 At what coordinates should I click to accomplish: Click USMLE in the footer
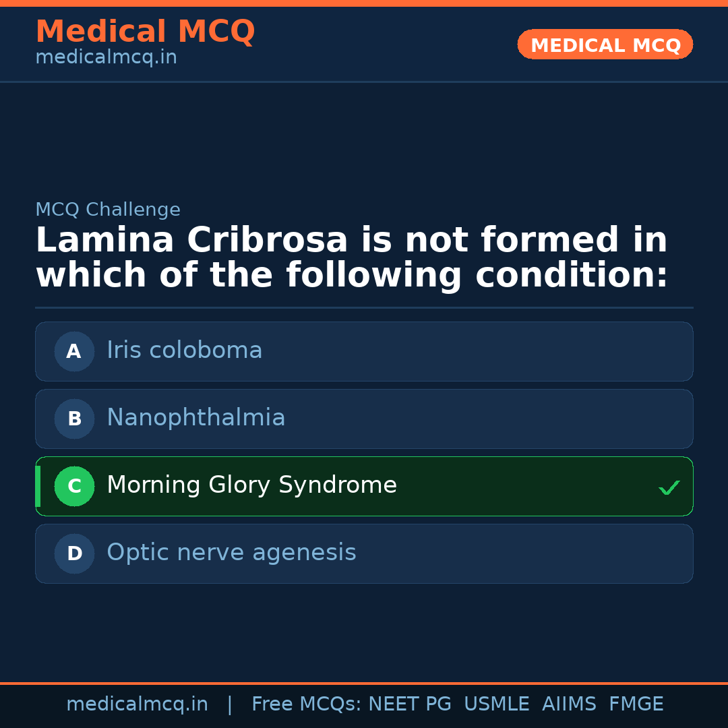[x=496, y=704]
